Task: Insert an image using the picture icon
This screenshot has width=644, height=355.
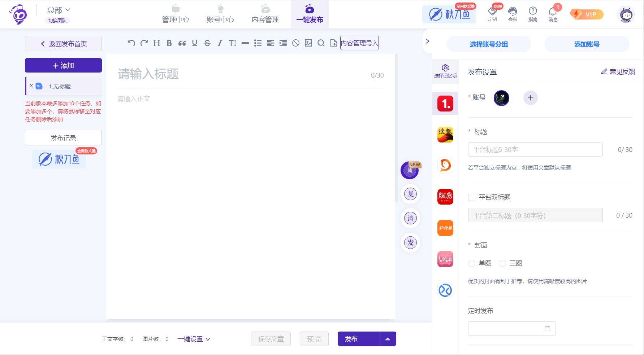Action: pos(308,43)
